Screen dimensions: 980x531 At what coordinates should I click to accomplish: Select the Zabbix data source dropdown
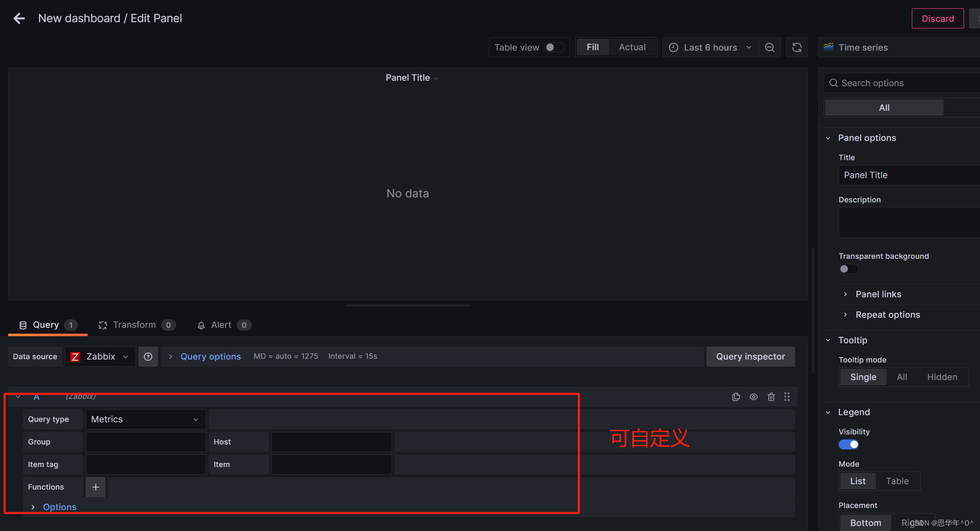tap(100, 356)
